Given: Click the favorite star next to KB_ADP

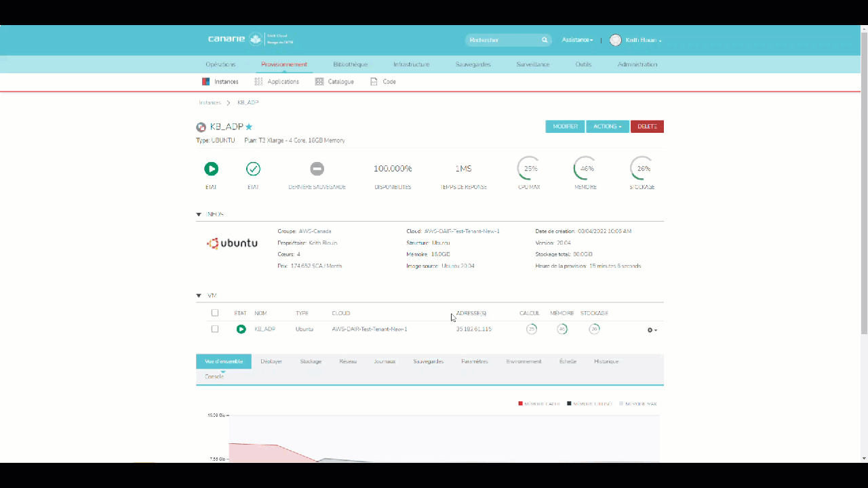Looking at the screenshot, I should [249, 127].
